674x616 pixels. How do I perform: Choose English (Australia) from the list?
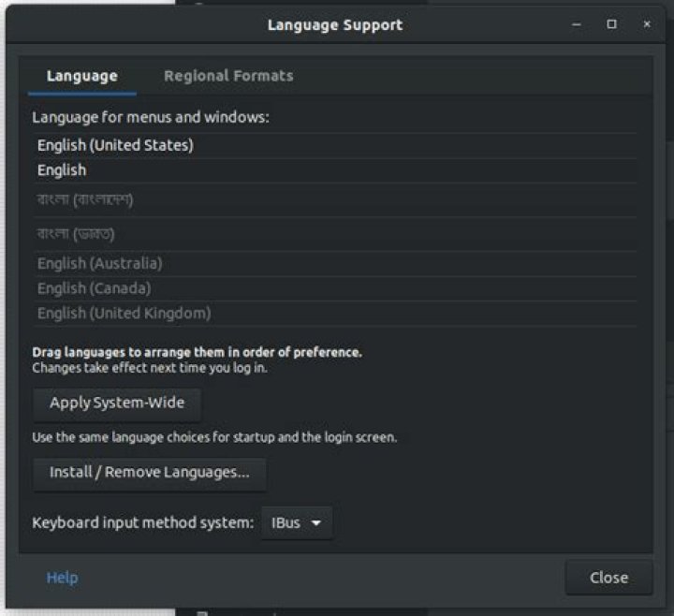(x=335, y=263)
